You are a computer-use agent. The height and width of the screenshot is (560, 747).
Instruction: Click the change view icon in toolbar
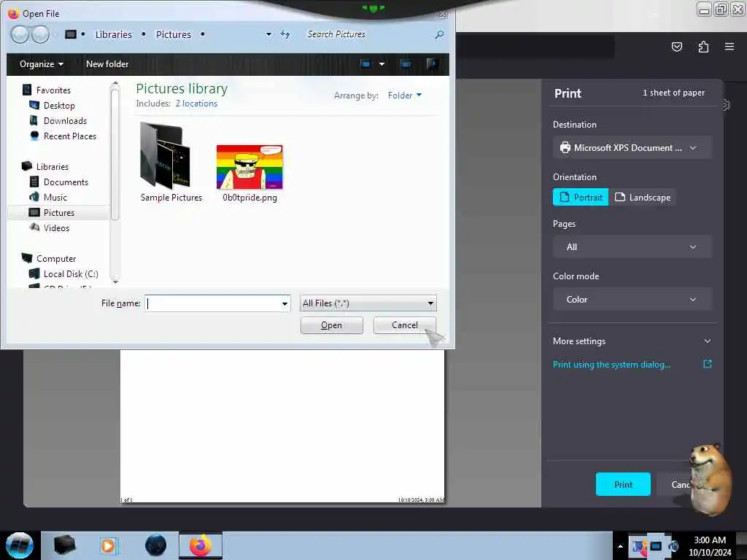point(366,64)
